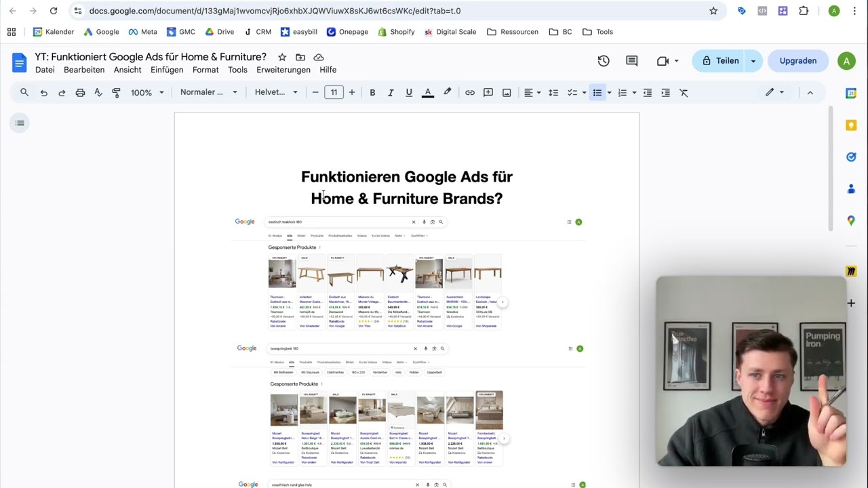Open the Erweiterungen menu
Screen dimensions: 868x488
[283, 70]
